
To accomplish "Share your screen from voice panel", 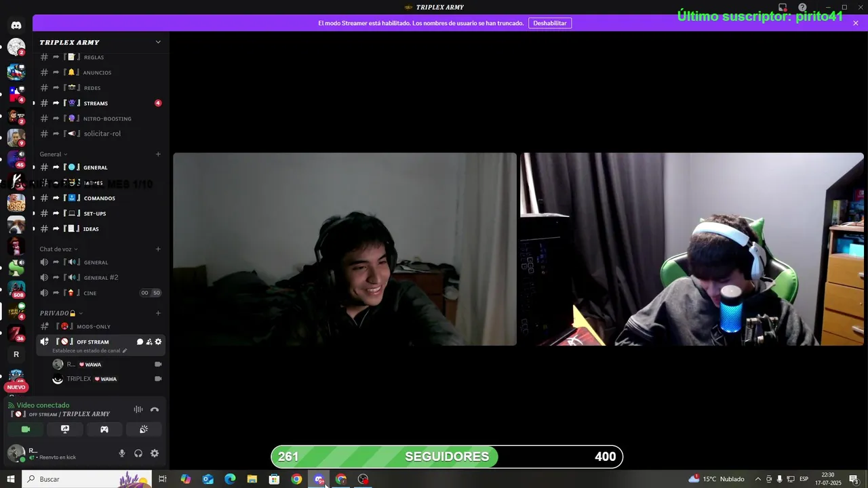I will tap(65, 429).
